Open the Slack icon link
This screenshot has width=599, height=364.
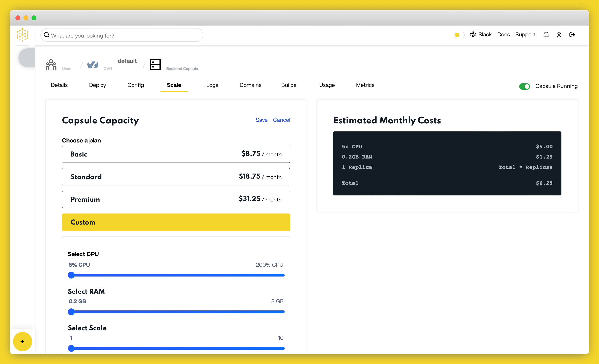click(473, 35)
